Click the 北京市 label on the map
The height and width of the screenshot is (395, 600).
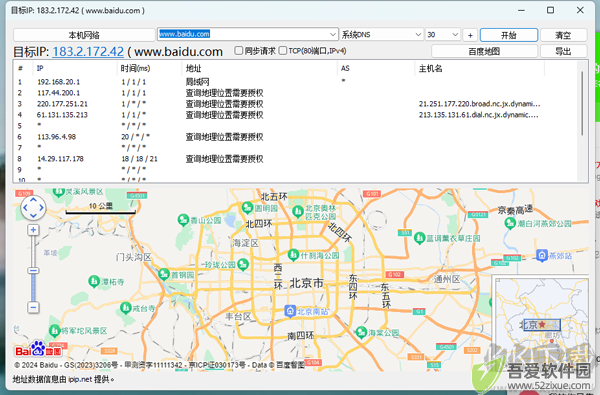pos(307,283)
